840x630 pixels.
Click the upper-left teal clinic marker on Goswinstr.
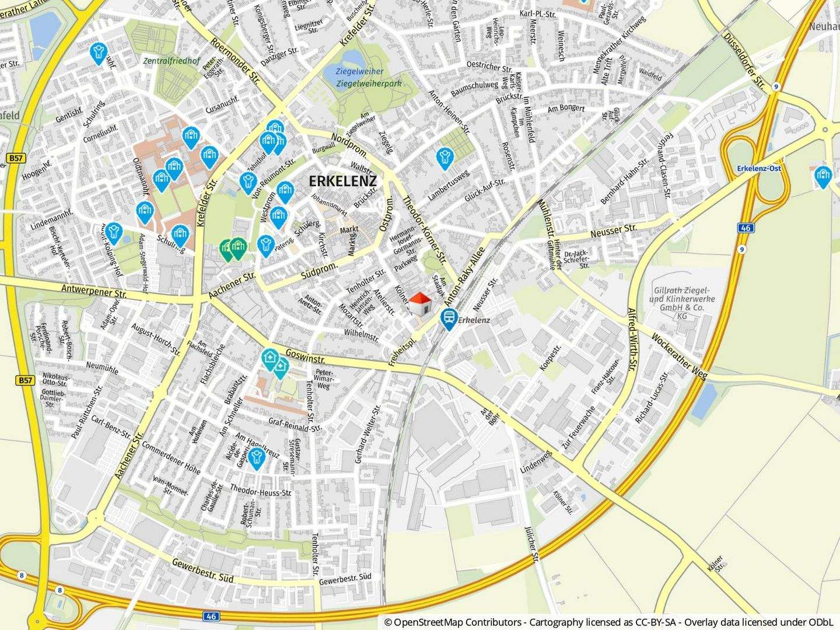coord(269,358)
